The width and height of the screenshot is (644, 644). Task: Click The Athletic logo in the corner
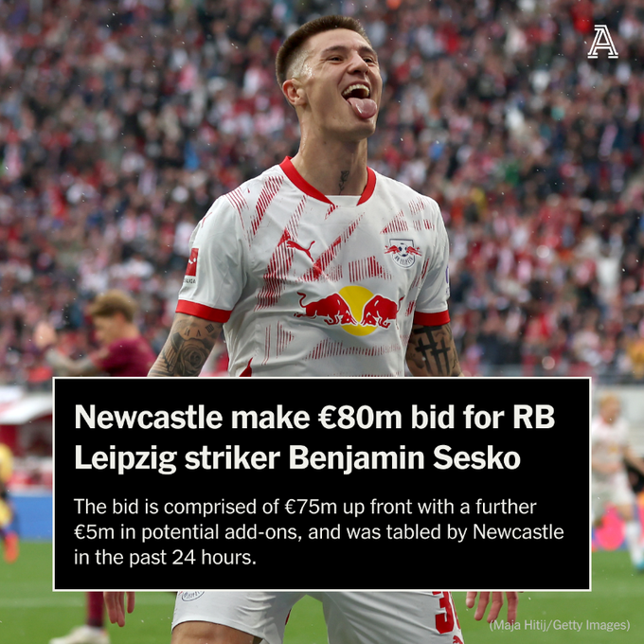click(602, 42)
